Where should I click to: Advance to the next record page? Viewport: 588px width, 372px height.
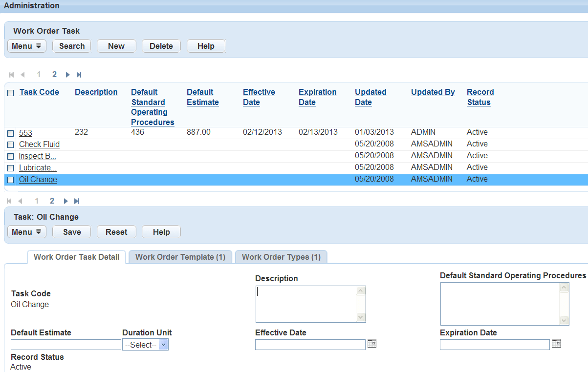[66, 74]
